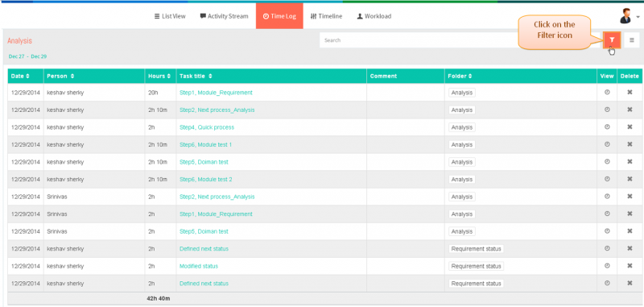The image size is (644, 307).
Task: Sort table by Task title column
Action: (196, 76)
